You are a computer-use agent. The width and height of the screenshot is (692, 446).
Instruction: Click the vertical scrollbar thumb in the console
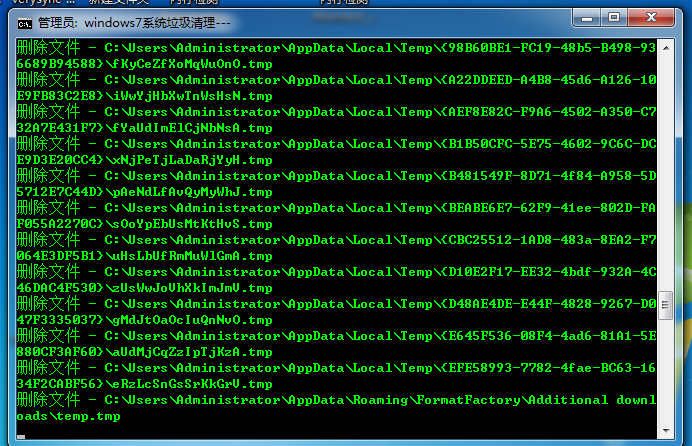tap(666, 305)
